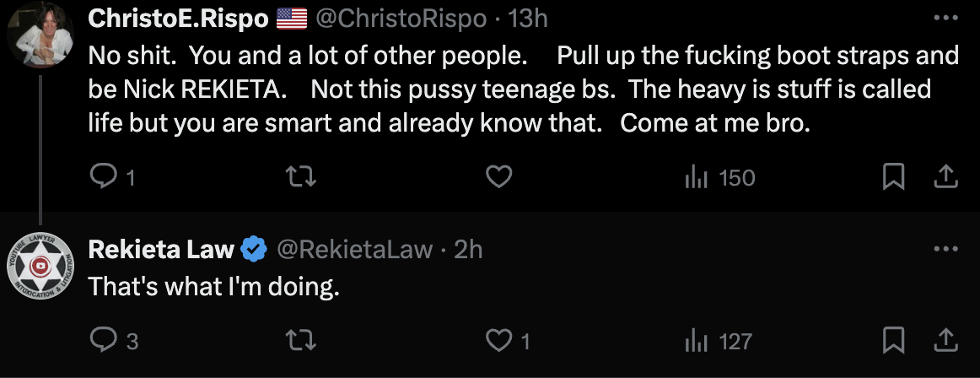Image resolution: width=980 pixels, height=378 pixels.
Task: Share Rekieta Law's reply
Action: (945, 340)
